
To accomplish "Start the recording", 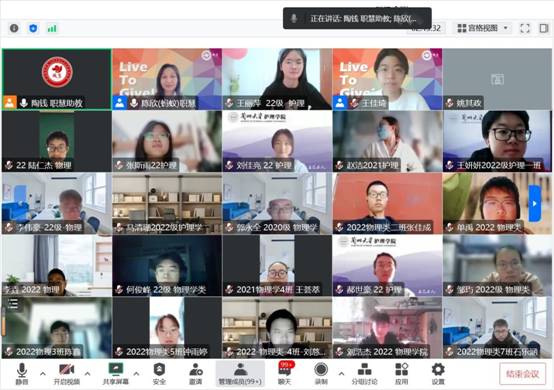I will coord(321,374).
